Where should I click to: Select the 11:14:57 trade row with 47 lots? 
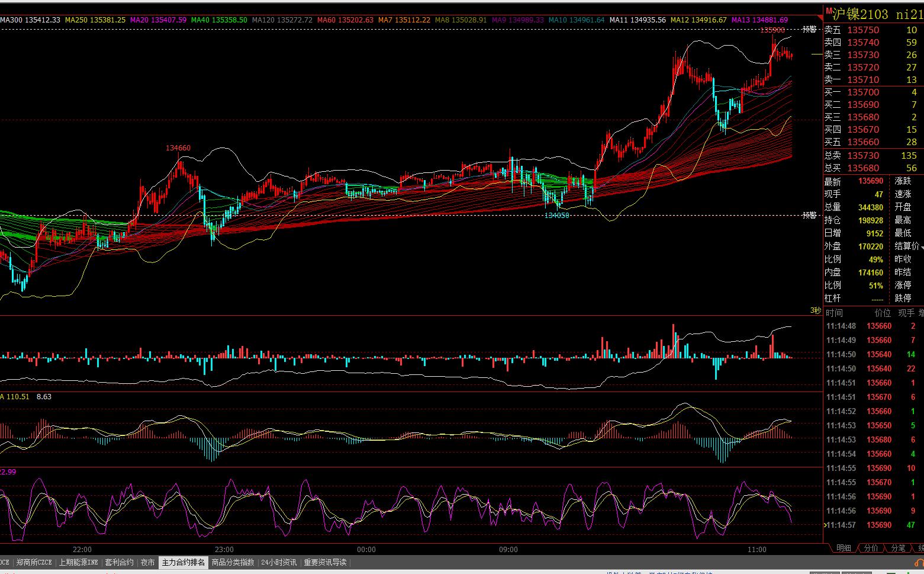click(873, 525)
